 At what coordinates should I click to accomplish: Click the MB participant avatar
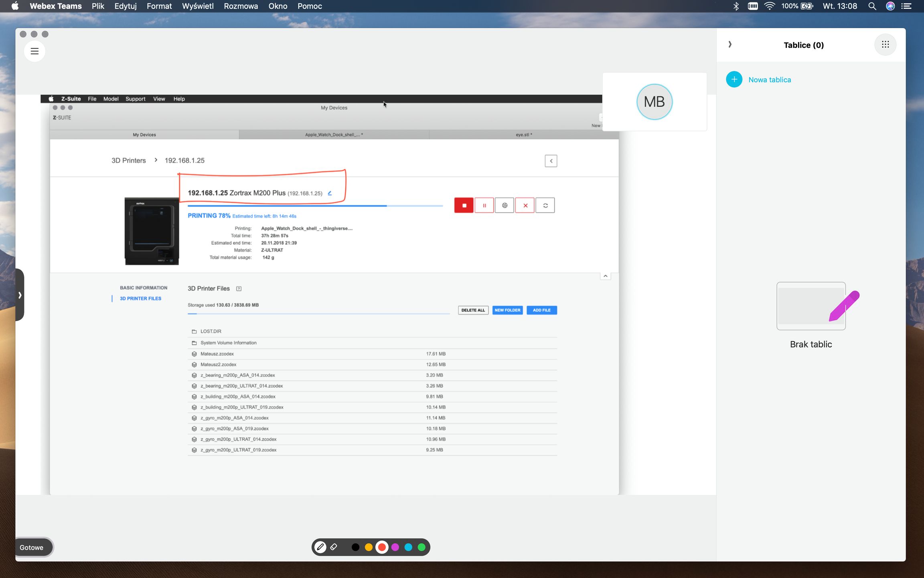654,102
